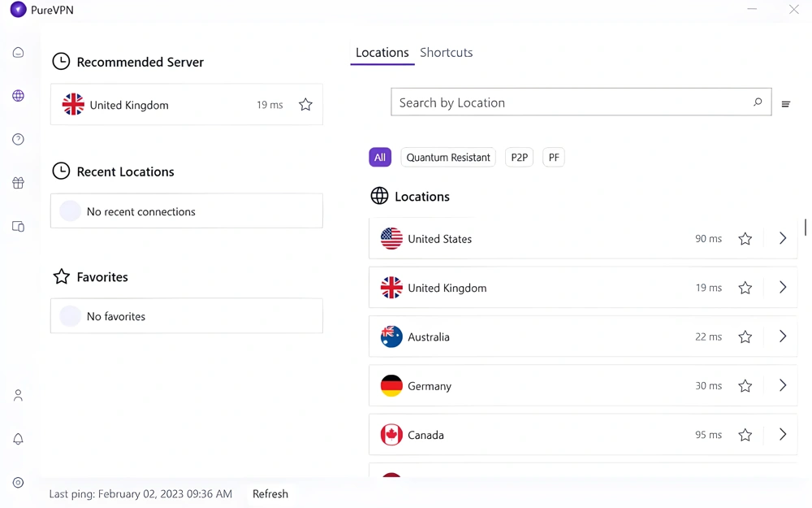Select the Australia location row
This screenshot has width=812, height=508.
pyautogui.click(x=582, y=336)
